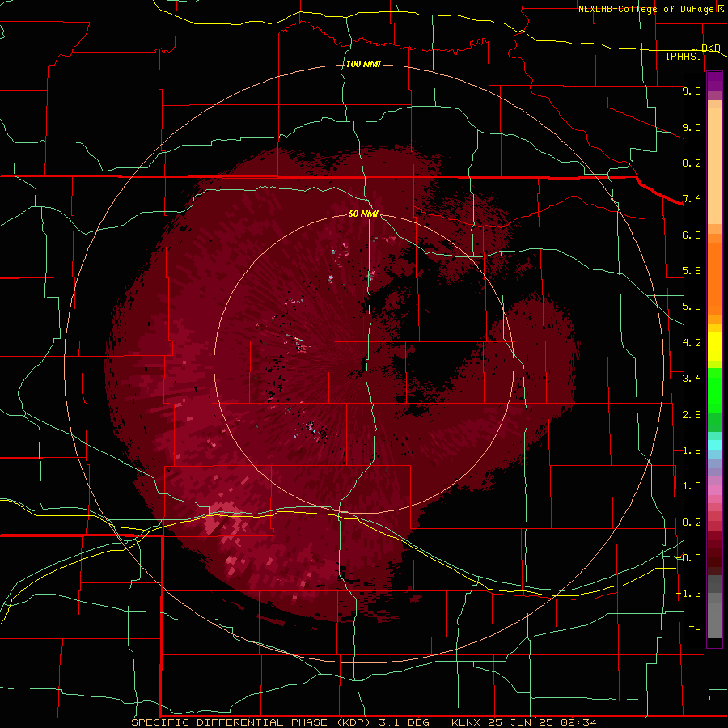Select the 4.2 value on the scale
Screen dimensions: 728x728
click(x=692, y=343)
